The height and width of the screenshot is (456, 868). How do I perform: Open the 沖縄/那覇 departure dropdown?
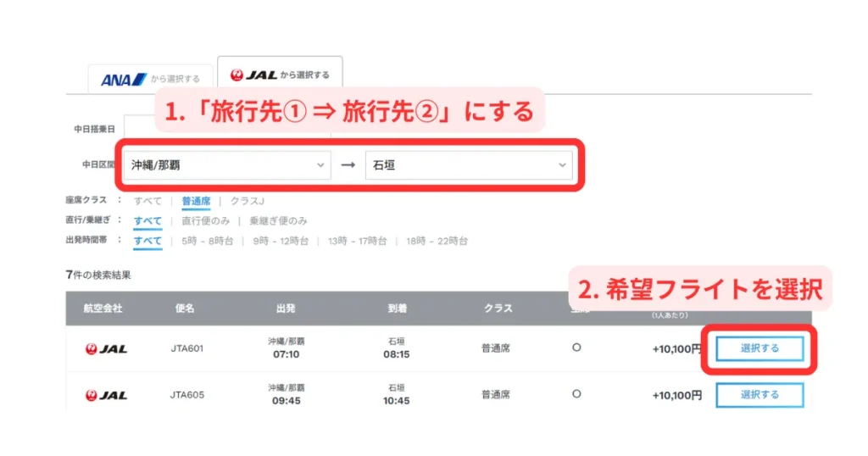pos(227,165)
